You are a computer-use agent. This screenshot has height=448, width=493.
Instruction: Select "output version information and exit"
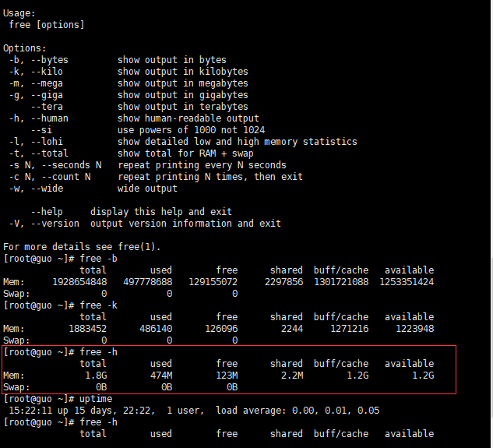point(185,224)
